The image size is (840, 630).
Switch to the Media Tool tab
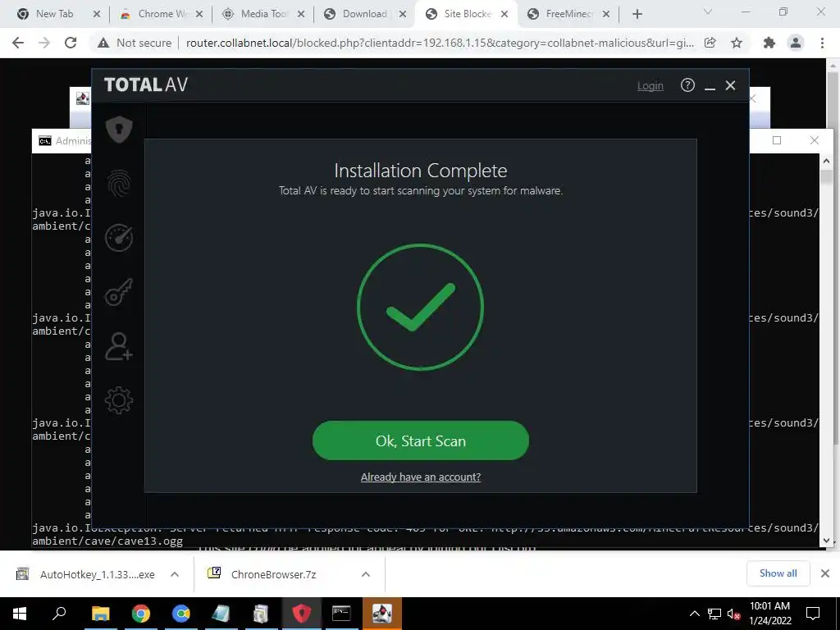pos(262,14)
